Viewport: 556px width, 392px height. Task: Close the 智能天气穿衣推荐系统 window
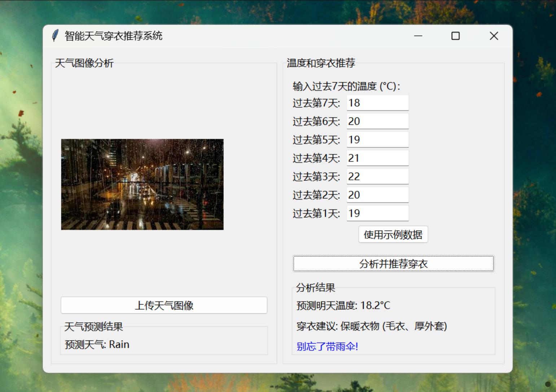pyautogui.click(x=494, y=36)
